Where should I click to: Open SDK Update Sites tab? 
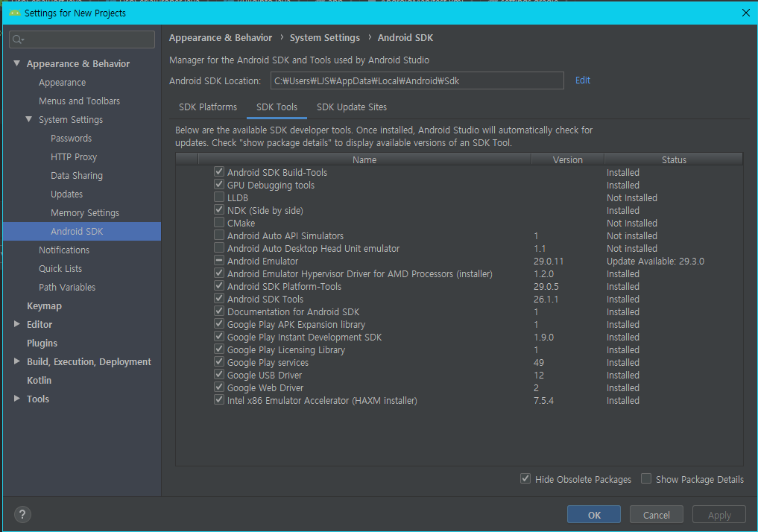click(352, 107)
